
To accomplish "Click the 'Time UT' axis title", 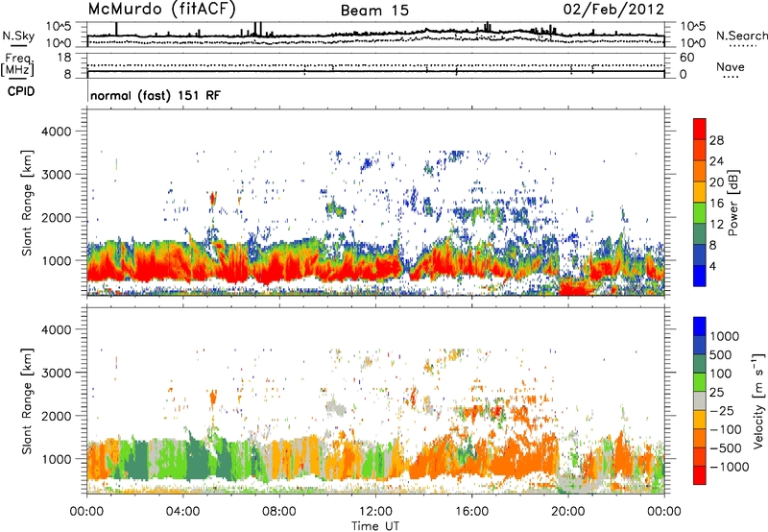I will [x=375, y=526].
